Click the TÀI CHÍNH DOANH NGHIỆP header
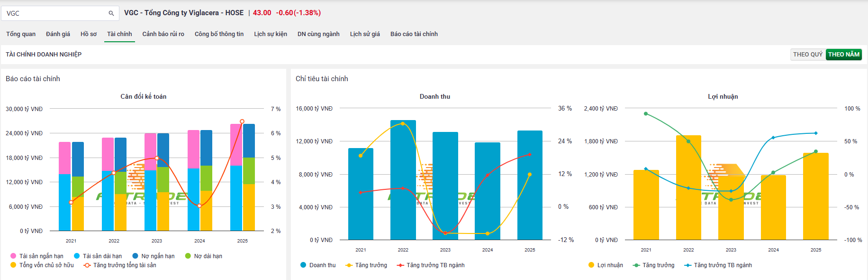This screenshot has height=280, width=868. pyautogui.click(x=44, y=55)
